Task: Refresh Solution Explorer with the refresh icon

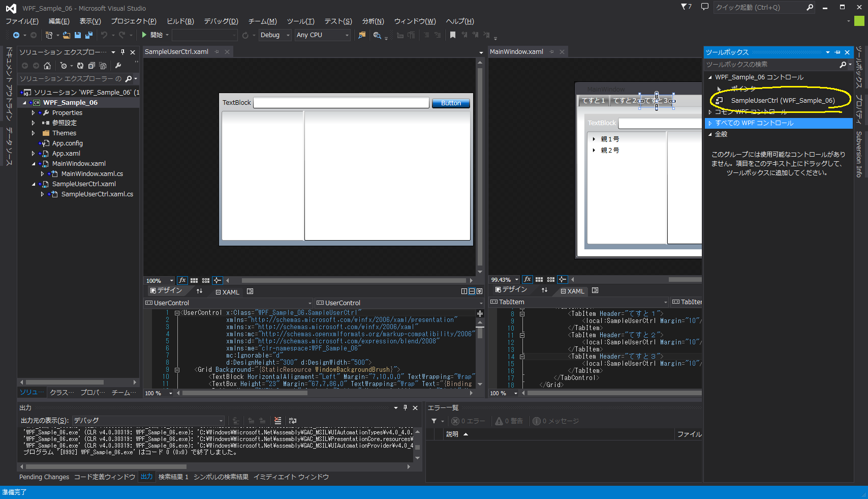Action: pos(80,66)
